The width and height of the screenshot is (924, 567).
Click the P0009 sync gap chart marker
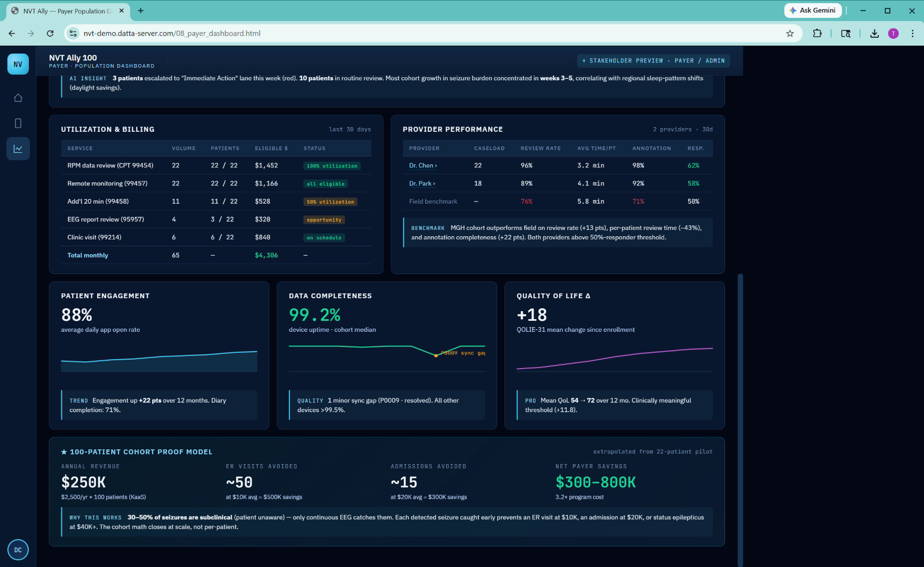click(x=436, y=355)
